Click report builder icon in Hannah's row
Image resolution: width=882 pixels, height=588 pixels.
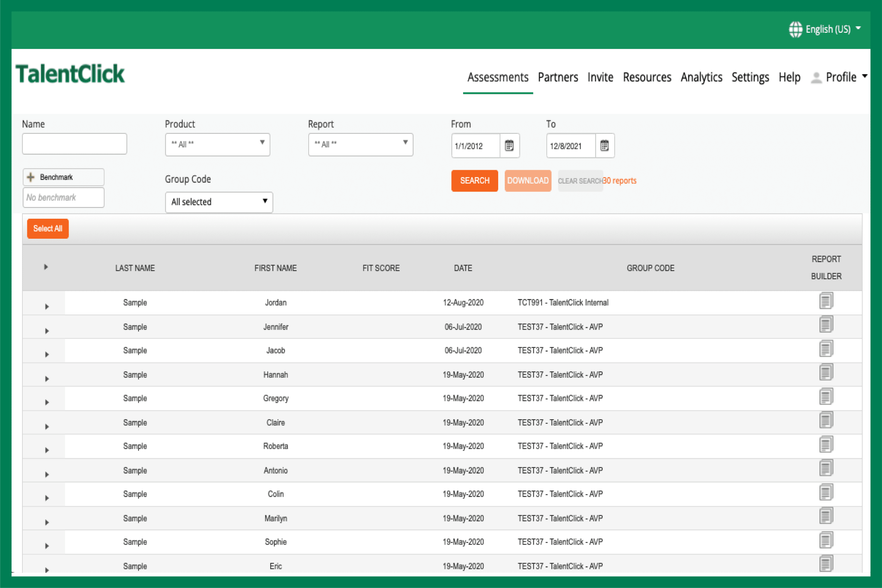[x=826, y=373]
